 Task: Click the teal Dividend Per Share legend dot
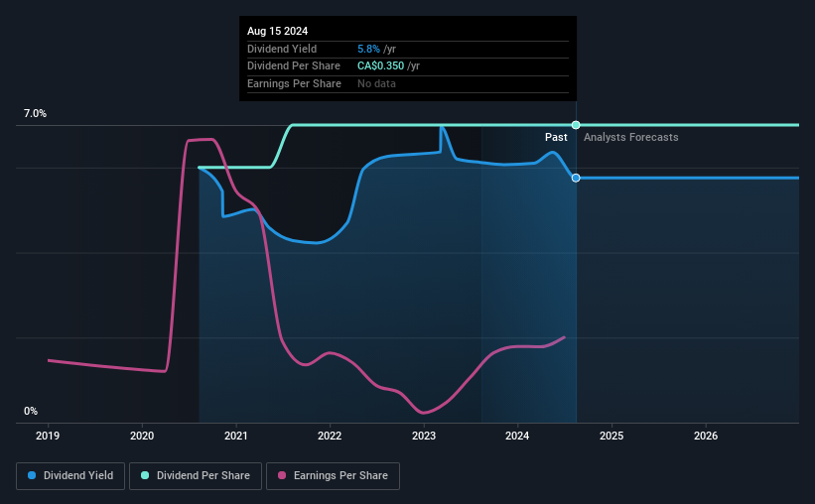(x=145, y=475)
